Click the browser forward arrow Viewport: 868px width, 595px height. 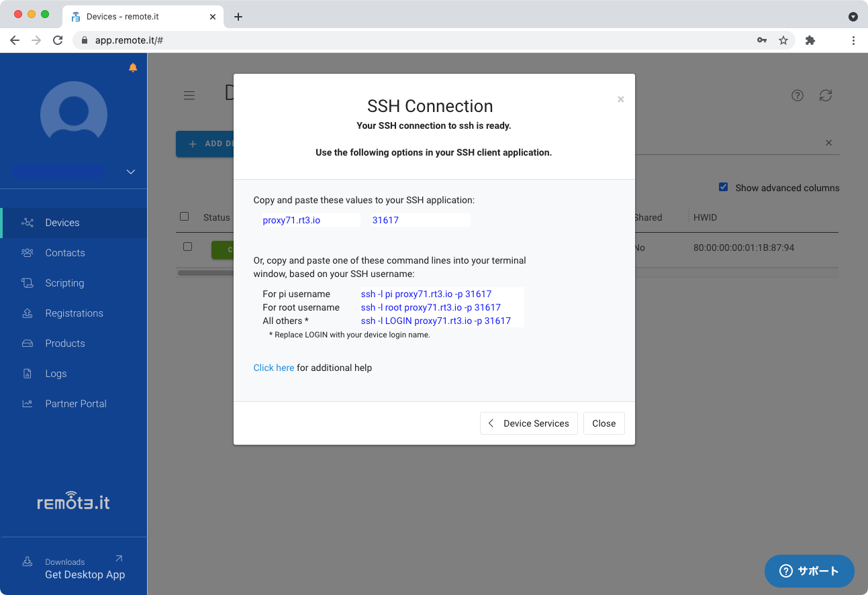coord(36,40)
